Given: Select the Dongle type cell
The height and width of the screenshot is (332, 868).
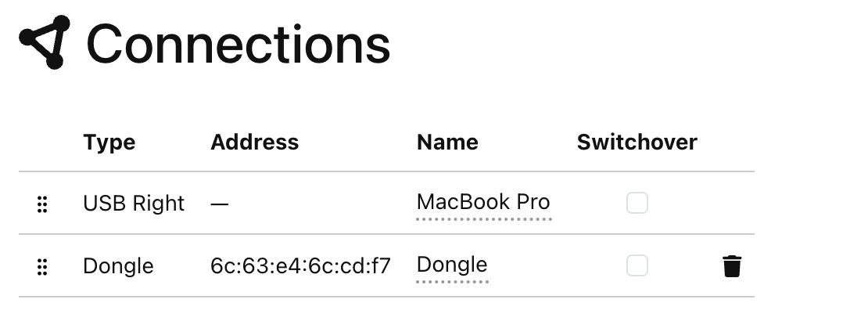Looking at the screenshot, I should click(118, 266).
